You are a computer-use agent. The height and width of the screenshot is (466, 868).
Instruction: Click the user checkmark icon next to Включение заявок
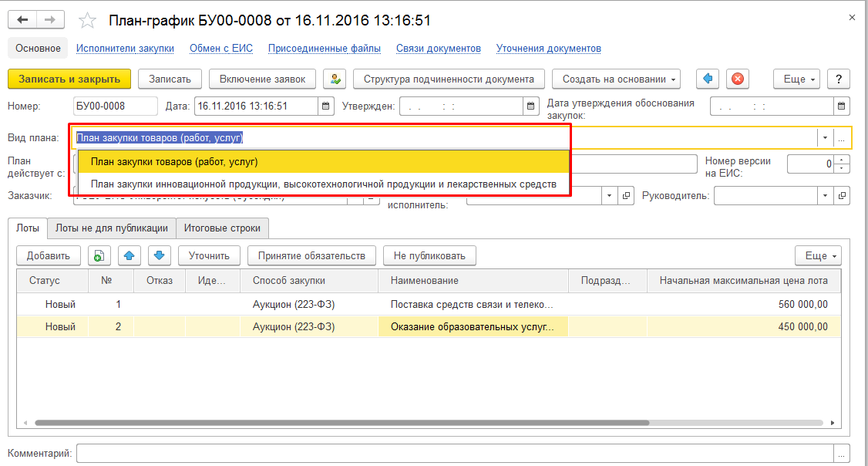335,79
